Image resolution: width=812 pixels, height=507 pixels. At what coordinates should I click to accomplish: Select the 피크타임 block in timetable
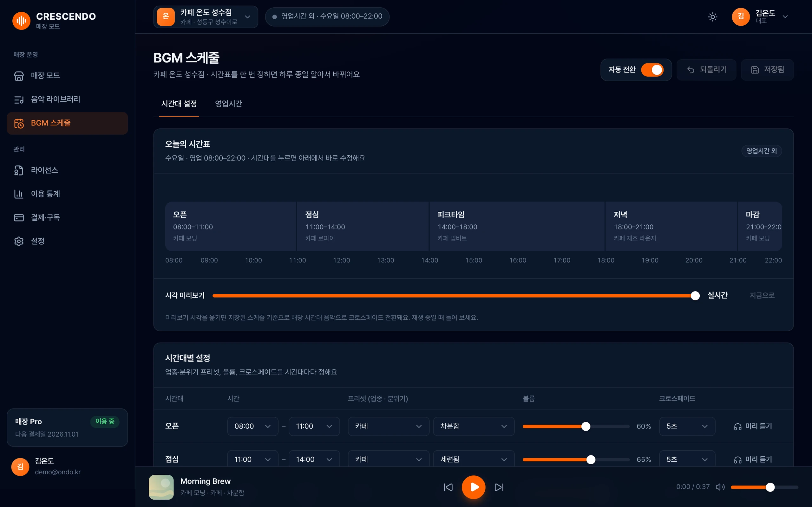[517, 226]
